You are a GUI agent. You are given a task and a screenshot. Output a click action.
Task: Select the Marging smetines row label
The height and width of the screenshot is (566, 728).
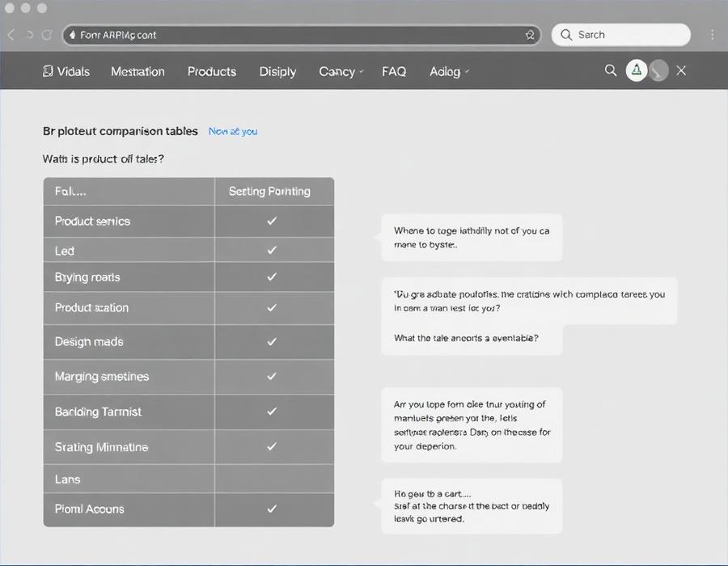[102, 376]
